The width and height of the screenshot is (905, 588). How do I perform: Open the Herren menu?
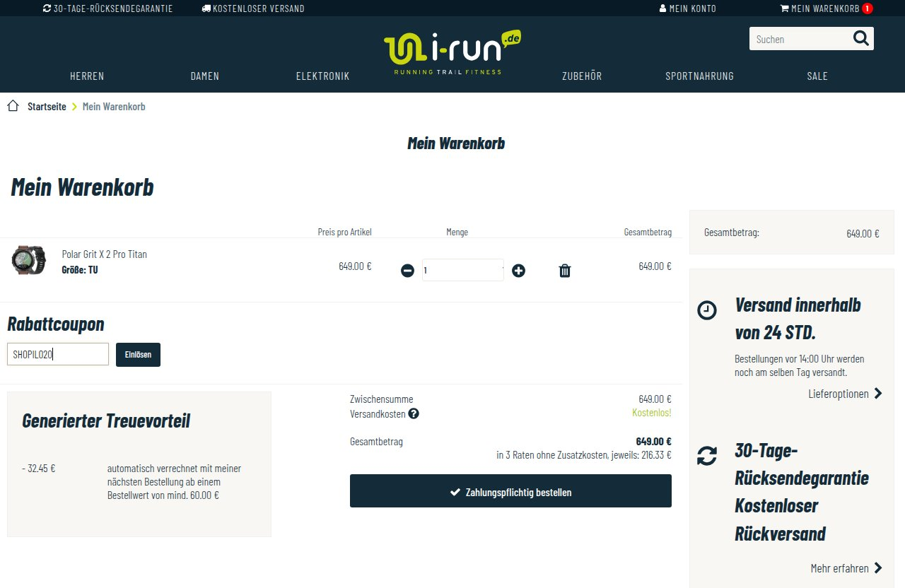tap(87, 76)
